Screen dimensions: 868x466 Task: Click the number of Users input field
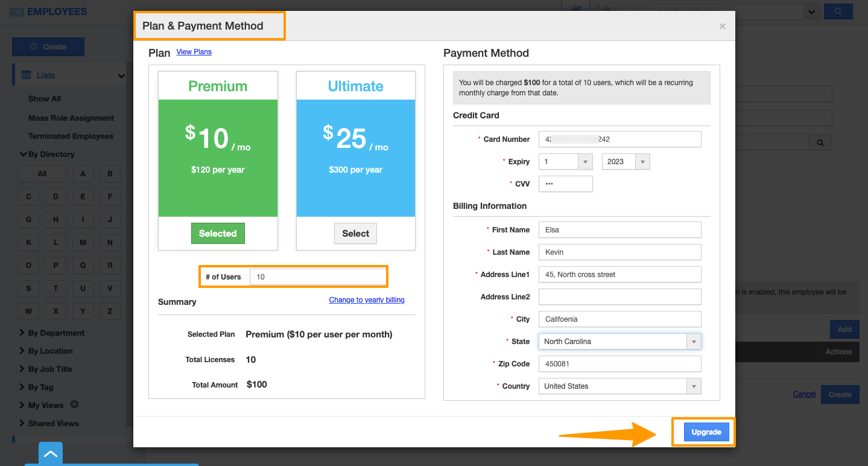tap(317, 277)
